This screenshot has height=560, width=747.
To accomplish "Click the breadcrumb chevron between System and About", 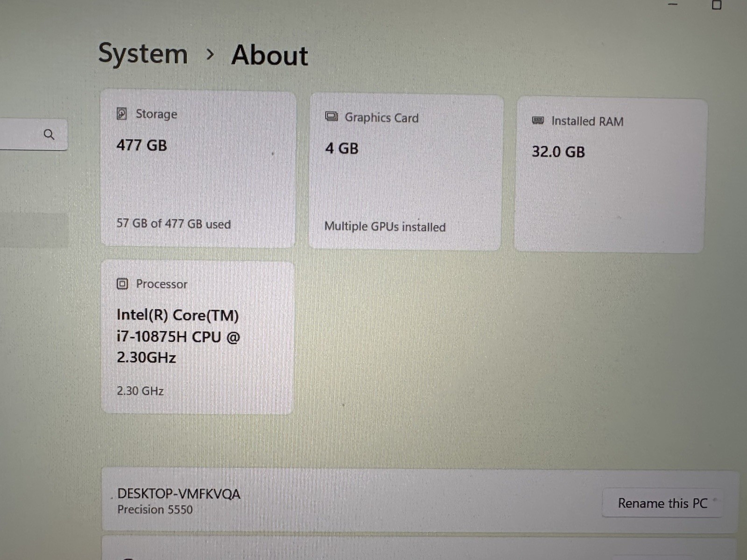I will [210, 55].
